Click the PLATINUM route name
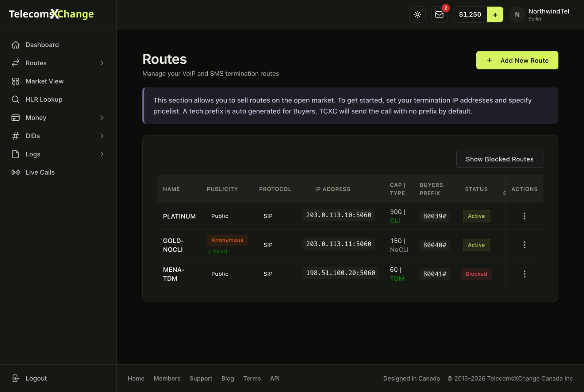 tap(179, 216)
